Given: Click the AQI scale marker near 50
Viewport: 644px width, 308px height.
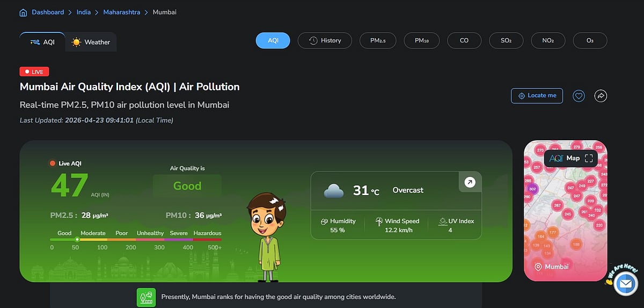Looking at the screenshot, I should click(x=77, y=239).
